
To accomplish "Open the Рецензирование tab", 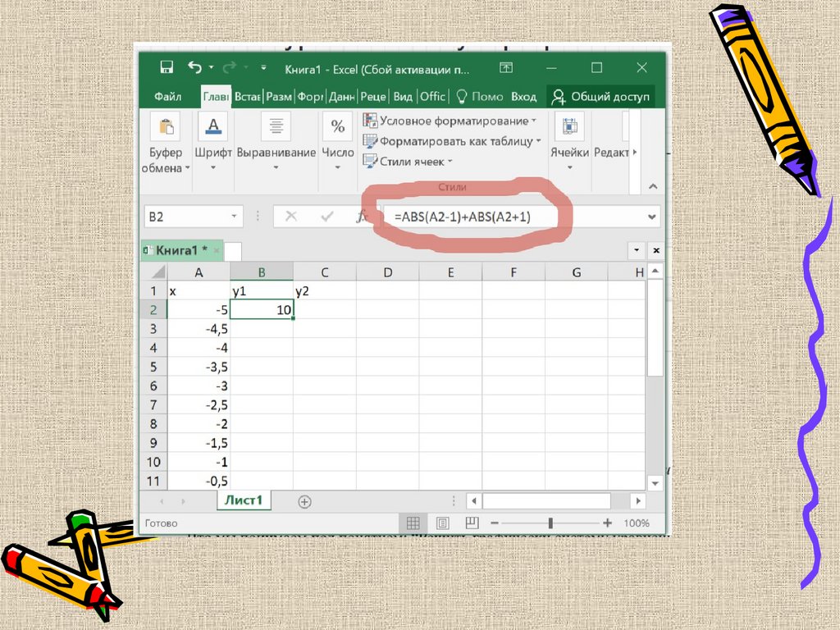I will (373, 97).
